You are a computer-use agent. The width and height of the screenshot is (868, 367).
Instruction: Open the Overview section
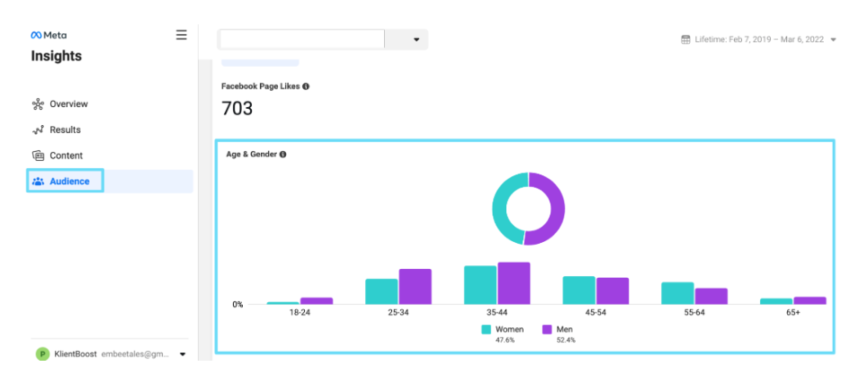(68, 104)
